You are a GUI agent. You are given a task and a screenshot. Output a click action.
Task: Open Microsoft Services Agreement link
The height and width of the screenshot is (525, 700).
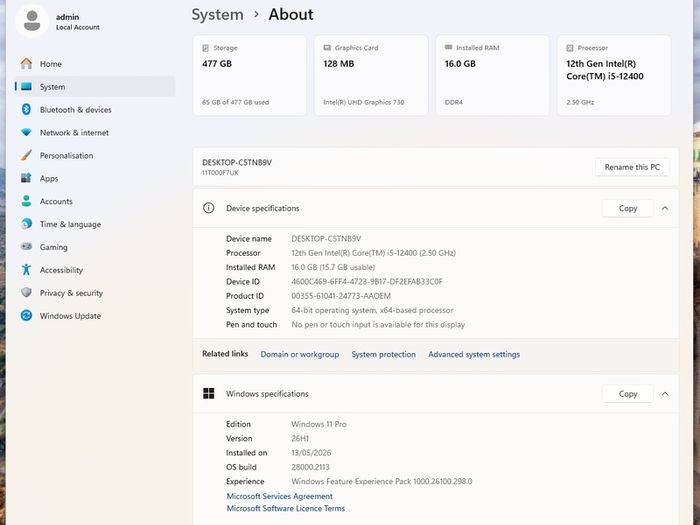pyautogui.click(x=279, y=496)
